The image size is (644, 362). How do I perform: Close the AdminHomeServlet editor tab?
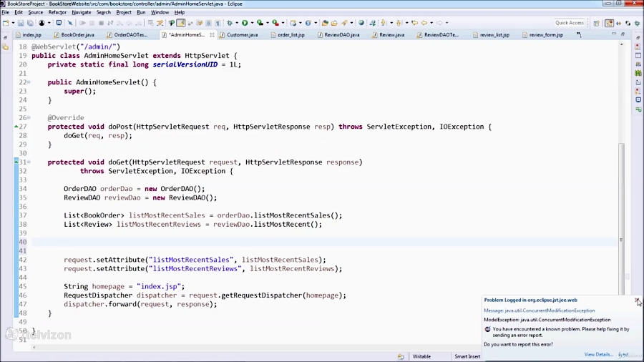[x=212, y=35]
